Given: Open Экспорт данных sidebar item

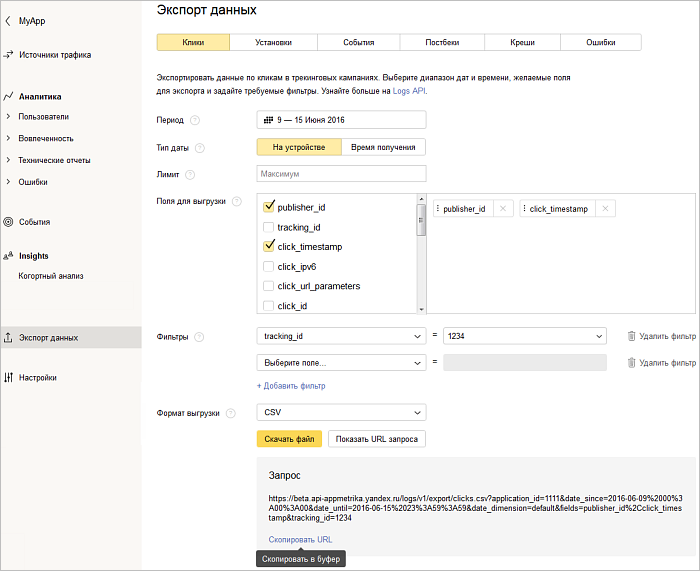Looking at the screenshot, I should (x=71, y=338).
